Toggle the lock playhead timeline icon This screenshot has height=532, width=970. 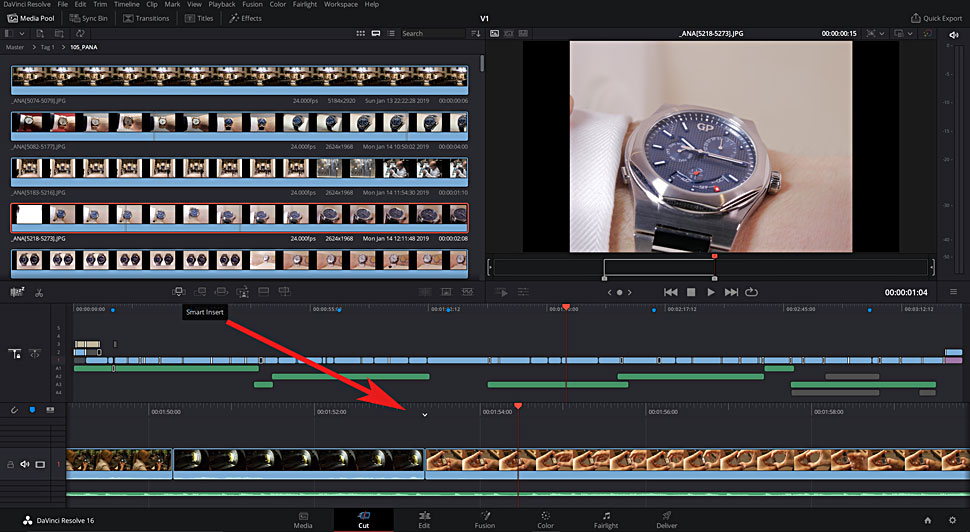tap(15, 354)
